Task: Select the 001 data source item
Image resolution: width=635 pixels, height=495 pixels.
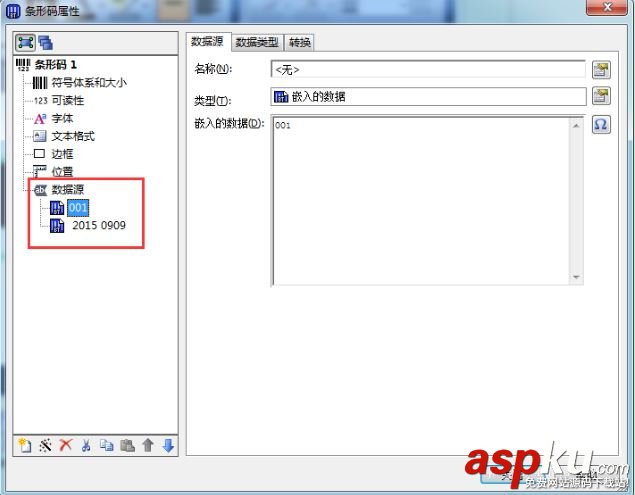Action: pos(78,208)
